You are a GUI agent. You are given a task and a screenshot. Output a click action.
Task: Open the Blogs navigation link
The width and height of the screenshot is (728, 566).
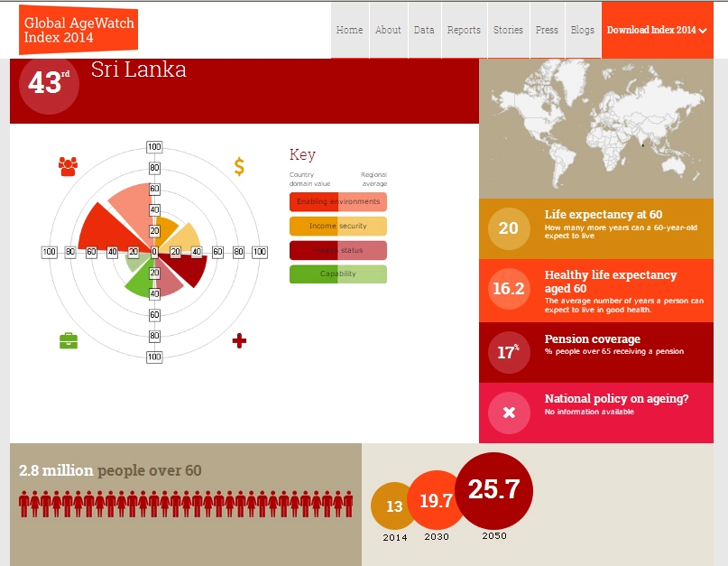pos(583,30)
